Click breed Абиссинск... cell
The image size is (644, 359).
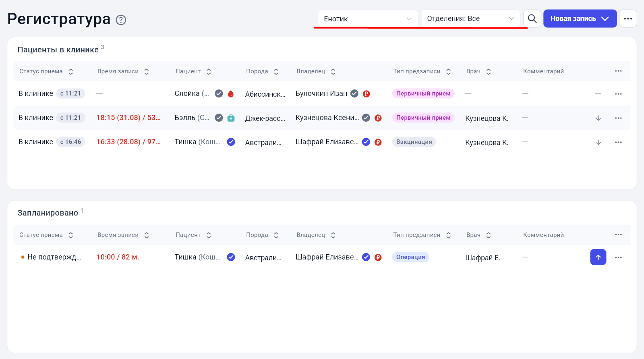point(265,94)
